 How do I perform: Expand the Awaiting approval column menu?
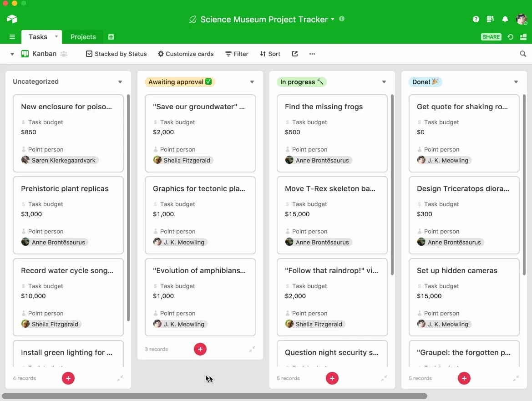tap(252, 82)
